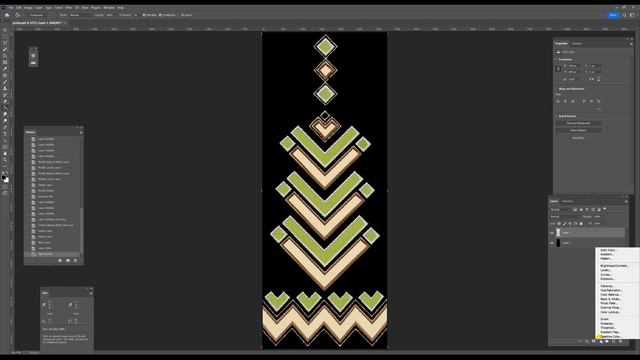
Task: Open the layer blend mode dropdown
Action: coord(565,217)
